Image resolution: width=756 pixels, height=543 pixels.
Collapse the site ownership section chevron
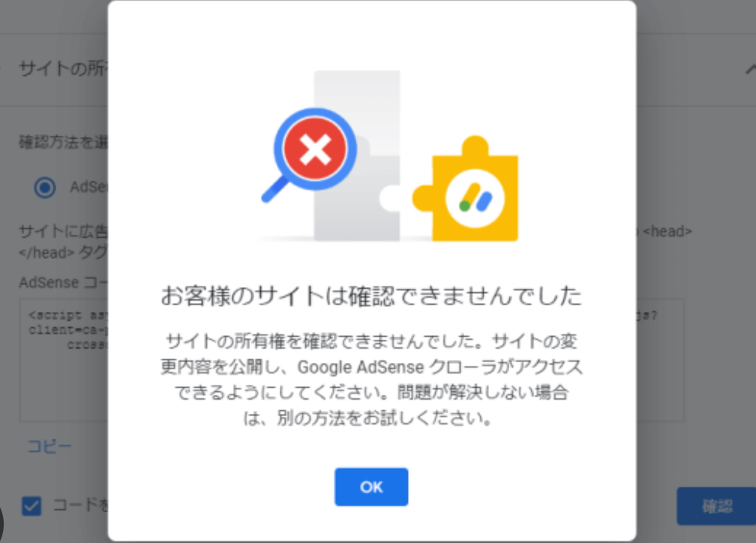click(750, 70)
